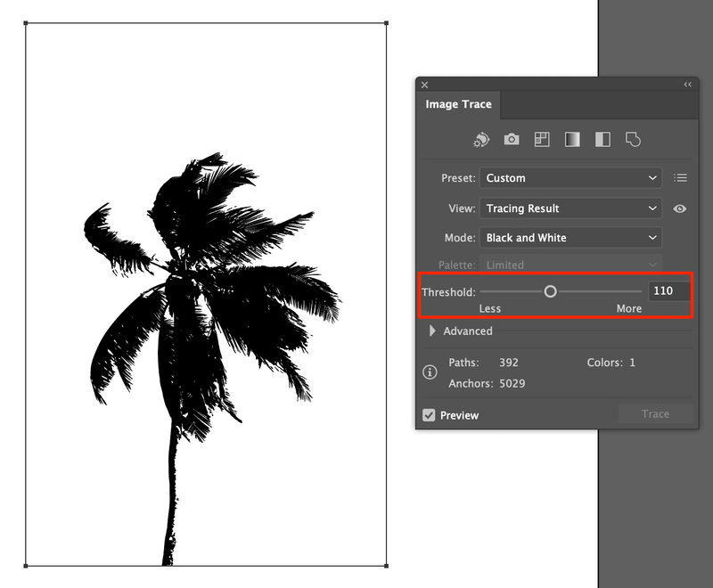This screenshot has height=588, width=713.
Task: Open the manage presets list icon
Action: (681, 178)
